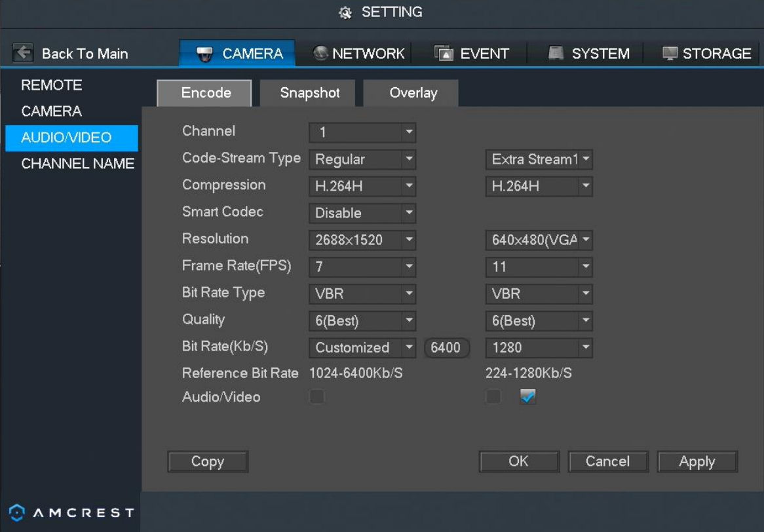The height and width of the screenshot is (532, 764).
Task: Uncheck the checked extra stream audio checkbox
Action: coord(528,396)
